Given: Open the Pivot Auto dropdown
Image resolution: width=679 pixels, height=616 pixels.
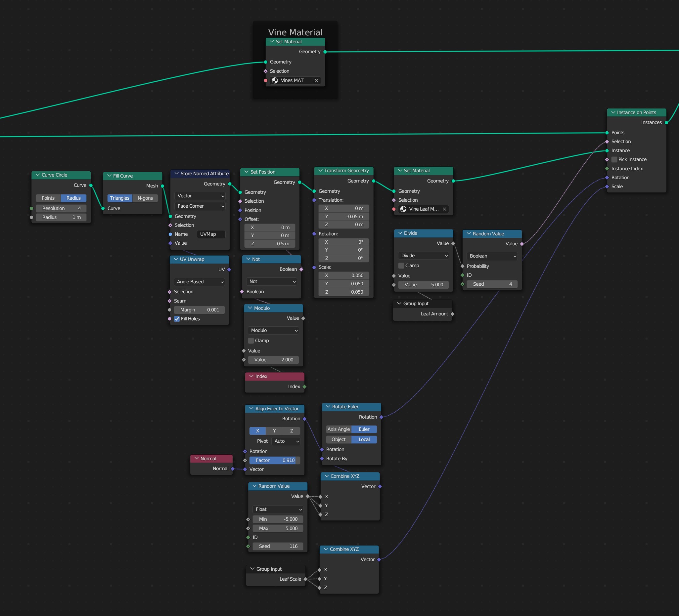Looking at the screenshot, I should click(286, 441).
